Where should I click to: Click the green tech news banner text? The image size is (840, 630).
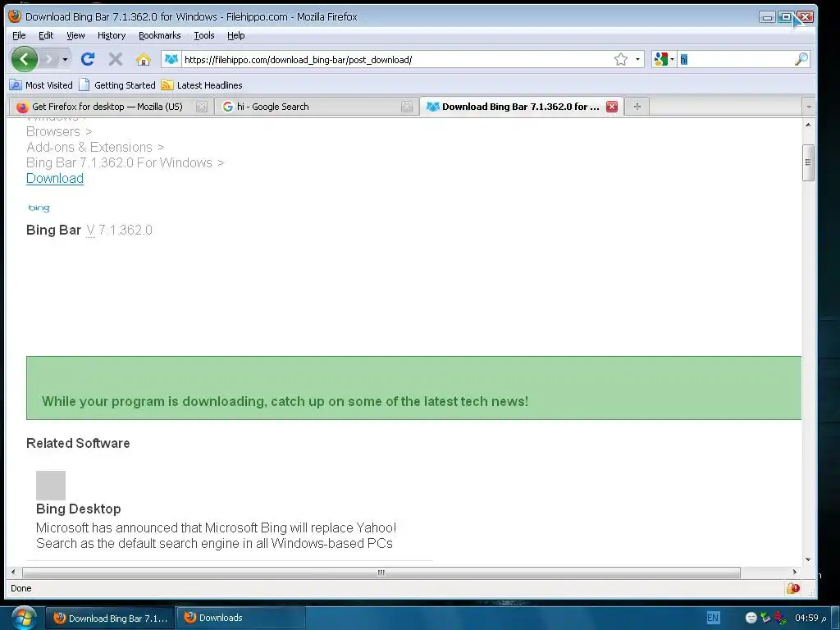pyautogui.click(x=285, y=401)
